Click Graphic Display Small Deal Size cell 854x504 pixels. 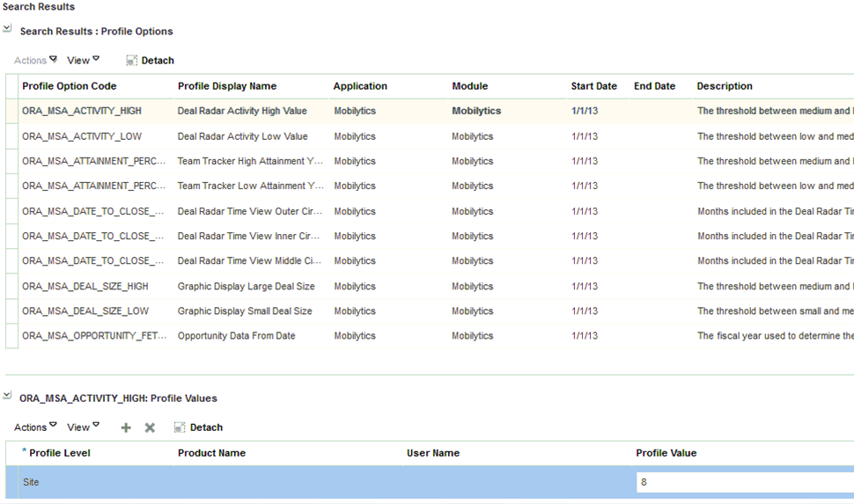click(245, 310)
